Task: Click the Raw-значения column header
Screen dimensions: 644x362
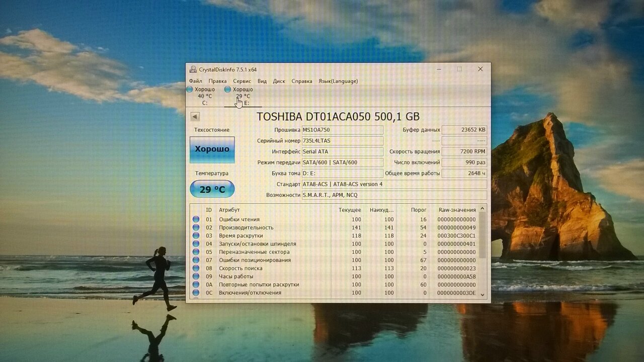Action: [456, 210]
